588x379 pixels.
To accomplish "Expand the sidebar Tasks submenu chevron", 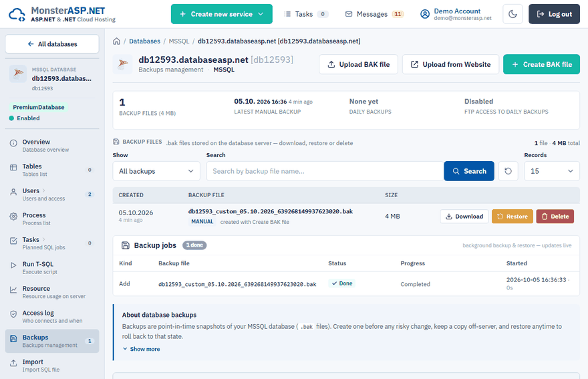I will tap(43, 239).
